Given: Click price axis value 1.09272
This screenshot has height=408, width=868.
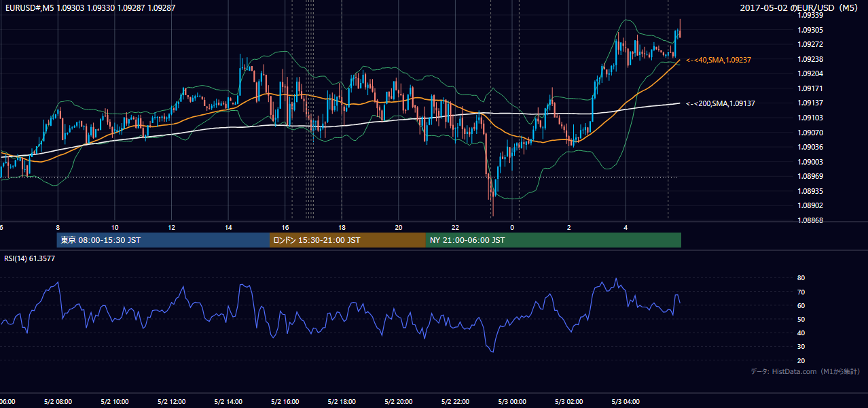Looking at the screenshot, I should 810,44.
